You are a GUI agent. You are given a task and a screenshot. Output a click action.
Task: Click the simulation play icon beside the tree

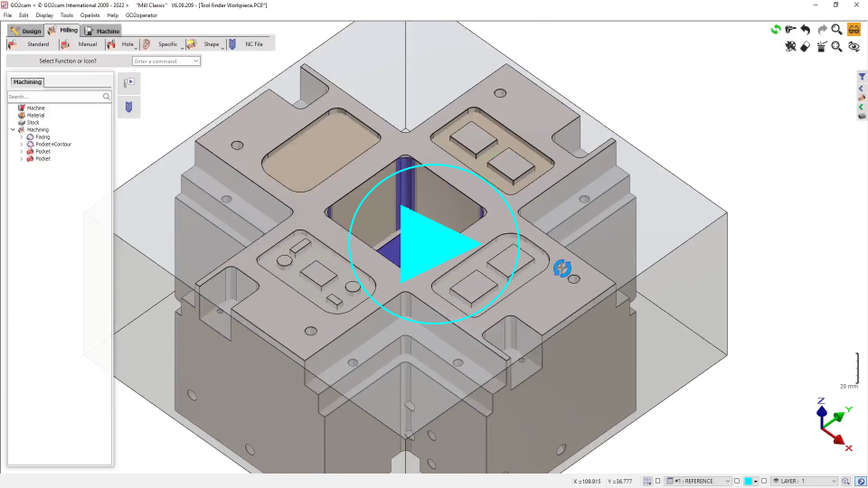(x=128, y=83)
